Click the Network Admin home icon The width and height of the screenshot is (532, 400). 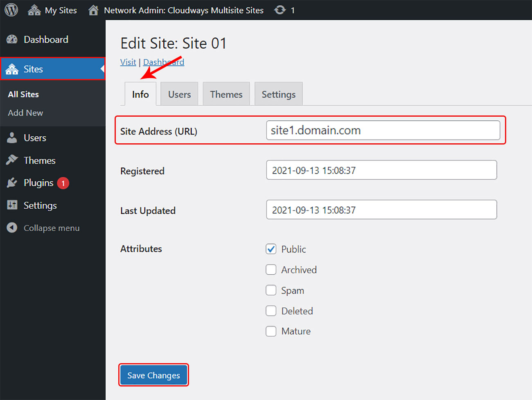tap(93, 10)
